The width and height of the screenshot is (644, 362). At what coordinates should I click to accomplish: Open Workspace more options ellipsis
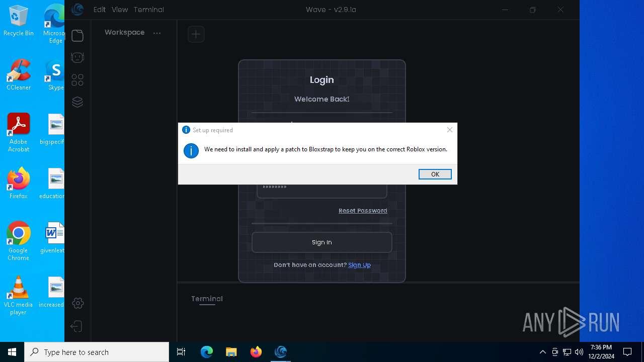(x=157, y=33)
